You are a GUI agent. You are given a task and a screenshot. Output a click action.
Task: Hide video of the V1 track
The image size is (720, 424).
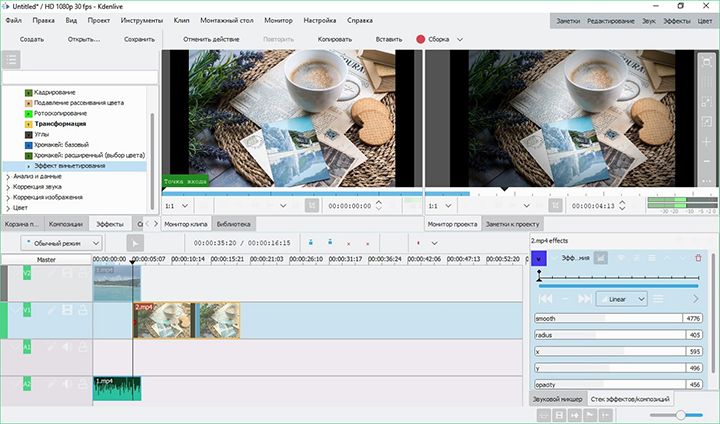click(x=67, y=311)
